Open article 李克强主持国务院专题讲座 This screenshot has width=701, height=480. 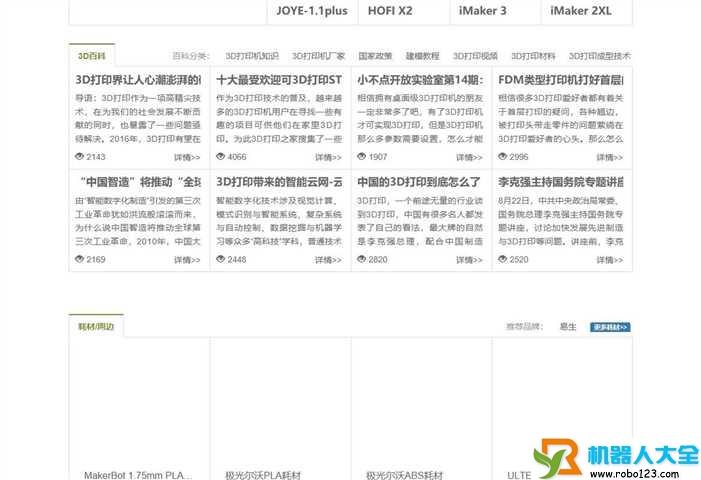pos(561,182)
